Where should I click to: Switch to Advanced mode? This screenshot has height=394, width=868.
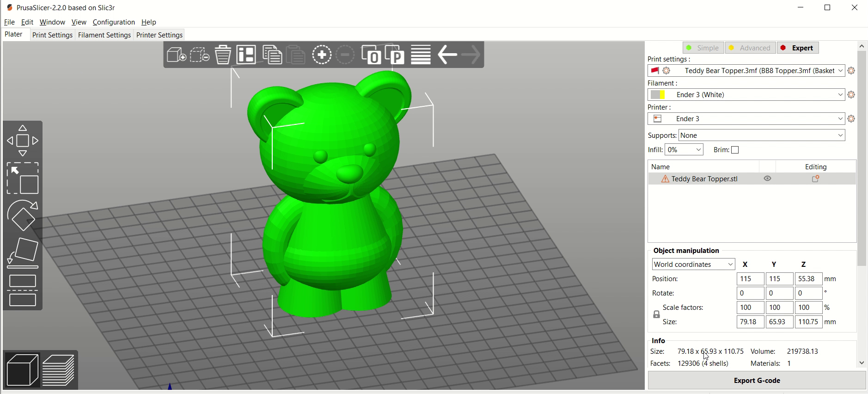(x=750, y=48)
